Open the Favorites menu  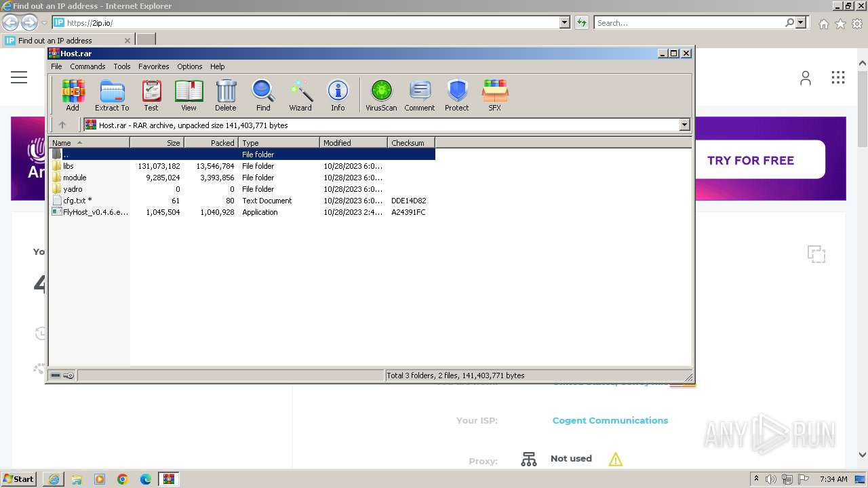[x=154, y=66]
